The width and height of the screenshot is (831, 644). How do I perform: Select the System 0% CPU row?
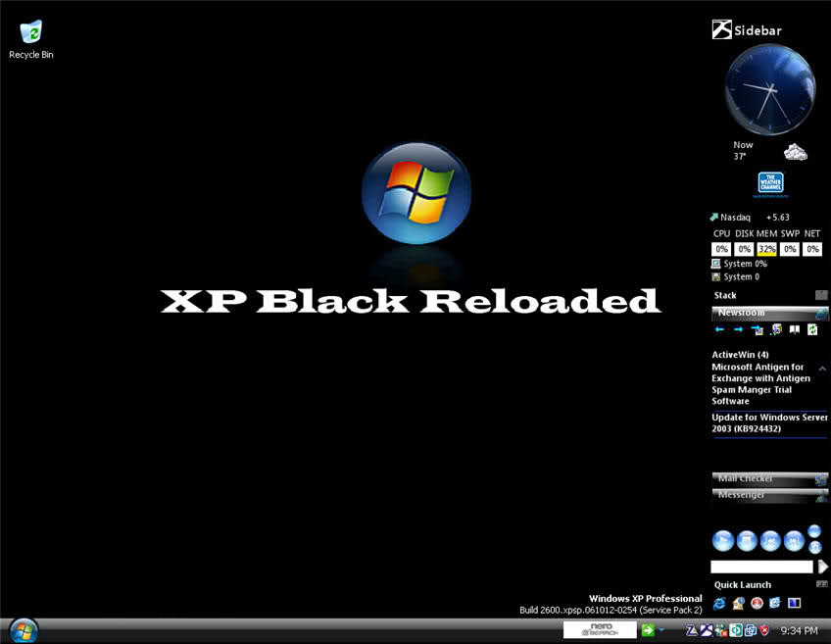point(739,264)
